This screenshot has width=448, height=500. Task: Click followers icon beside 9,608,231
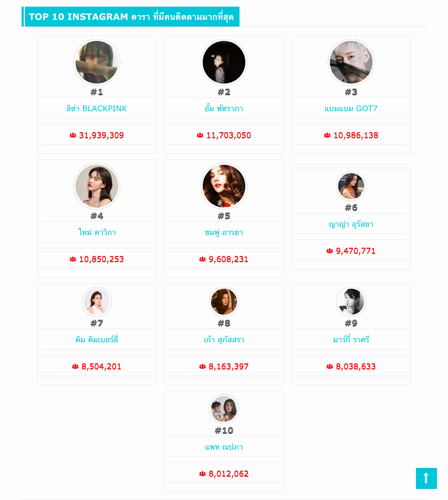tap(202, 259)
